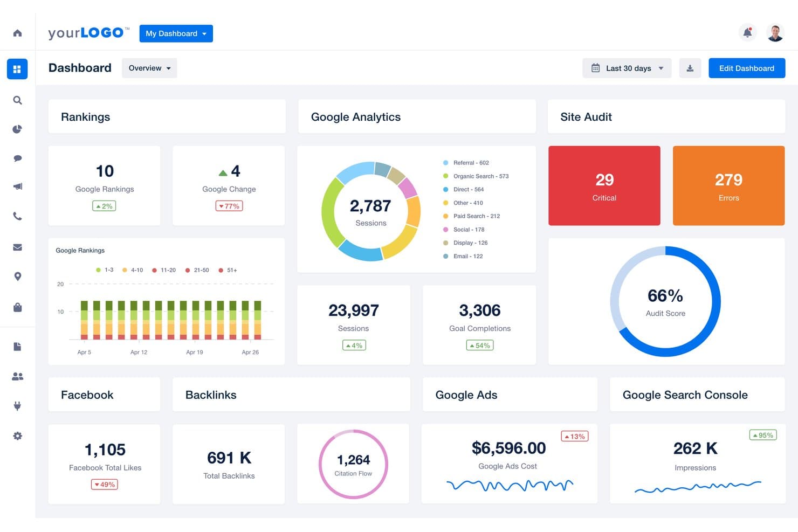Screen dimensions: 798x532
Task: Click the Social - 178 legend entry
Action: 464,230
